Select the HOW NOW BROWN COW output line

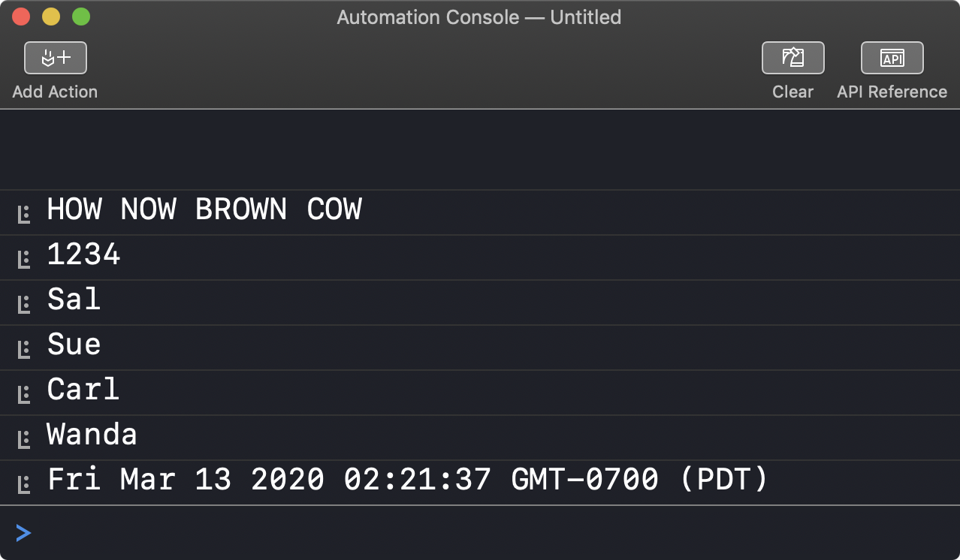point(204,209)
